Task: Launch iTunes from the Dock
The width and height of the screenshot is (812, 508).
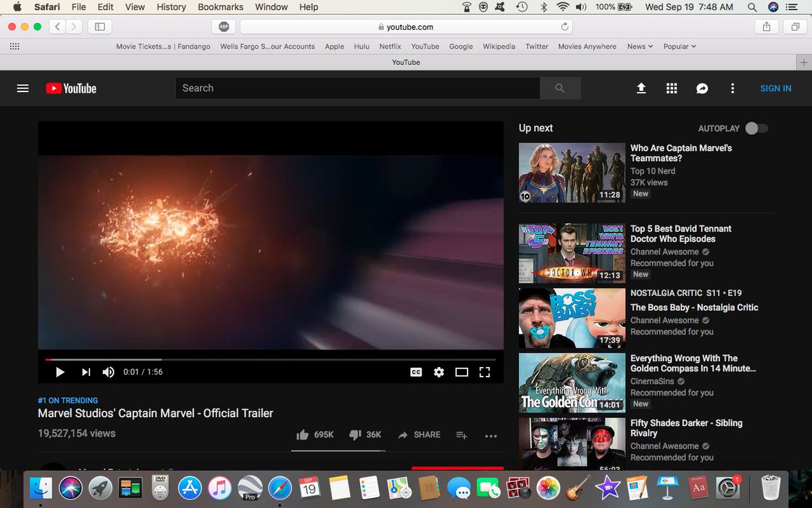Action: 220,487
